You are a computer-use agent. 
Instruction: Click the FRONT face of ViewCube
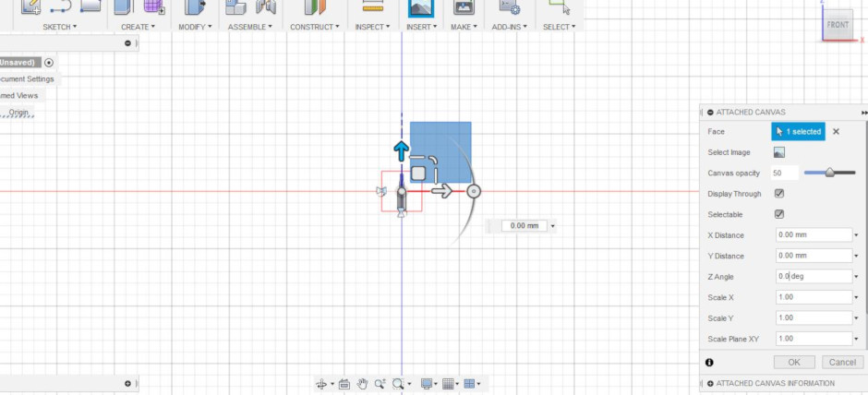pyautogui.click(x=838, y=25)
